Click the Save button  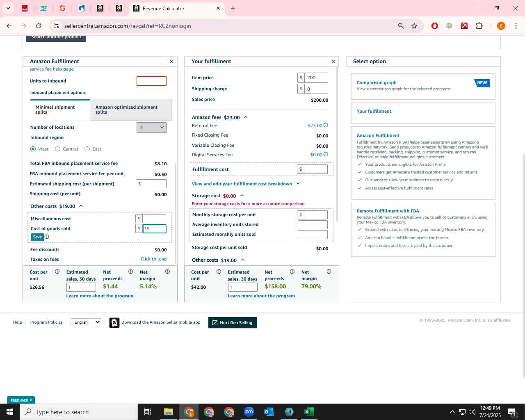[x=37, y=237]
